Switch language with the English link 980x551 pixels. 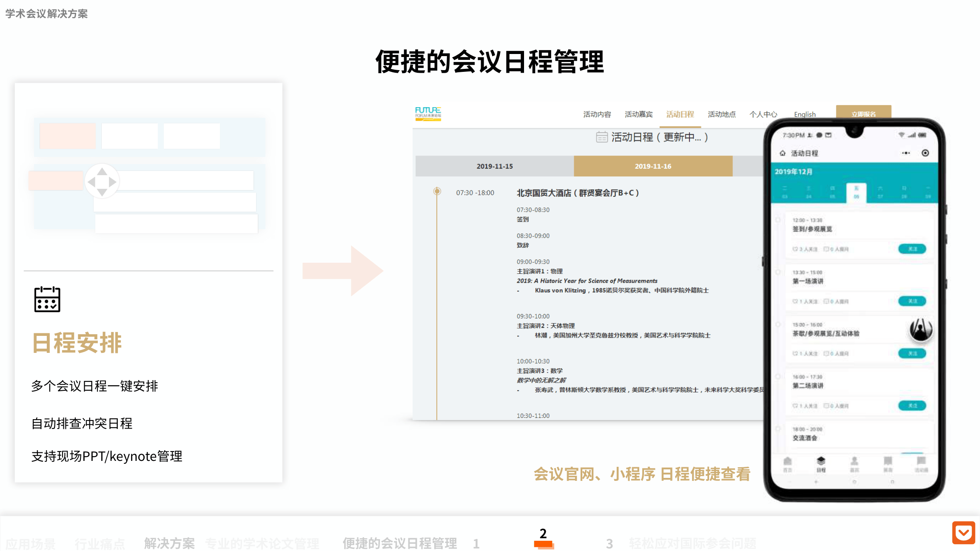coord(805,114)
